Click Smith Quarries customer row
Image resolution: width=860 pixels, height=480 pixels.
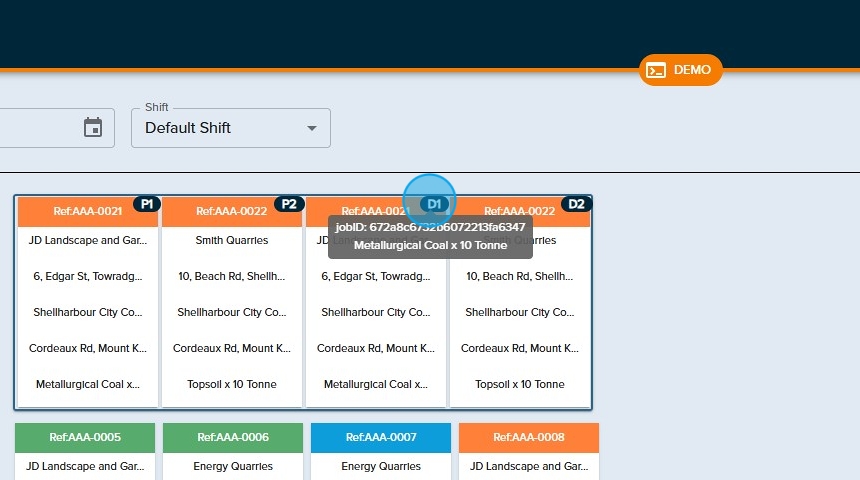pyautogui.click(x=232, y=241)
